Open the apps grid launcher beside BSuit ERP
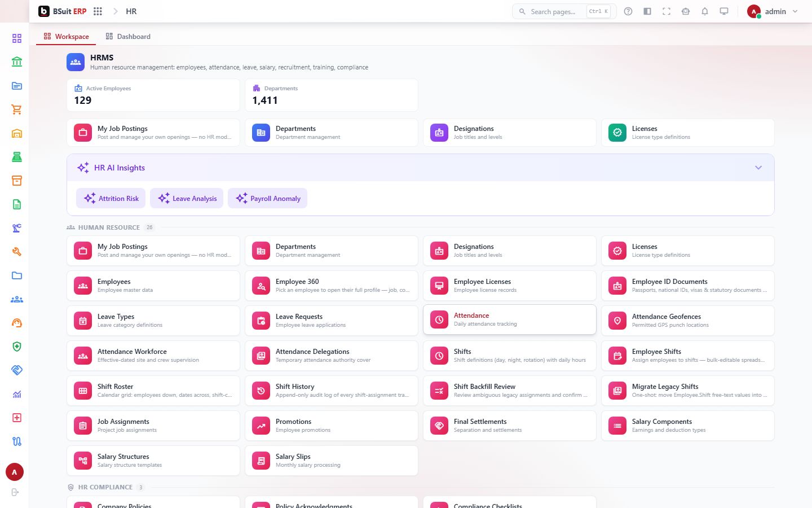The width and height of the screenshot is (812, 508). pos(98,11)
